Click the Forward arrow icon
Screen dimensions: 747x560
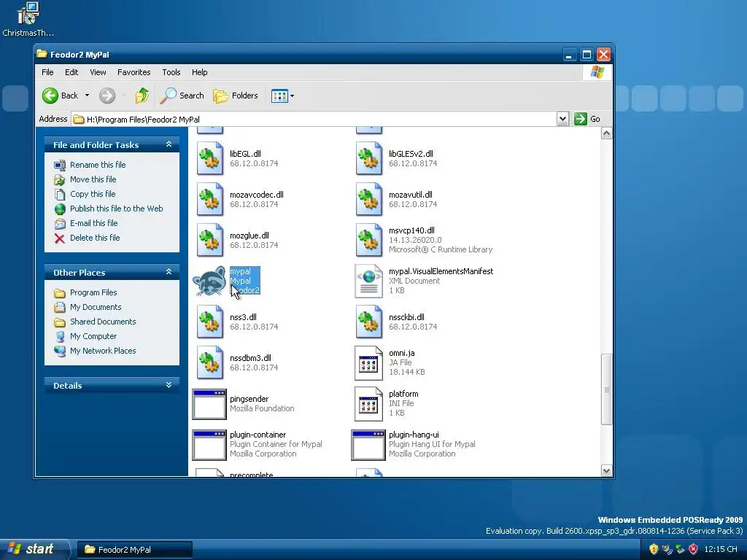tap(107, 96)
